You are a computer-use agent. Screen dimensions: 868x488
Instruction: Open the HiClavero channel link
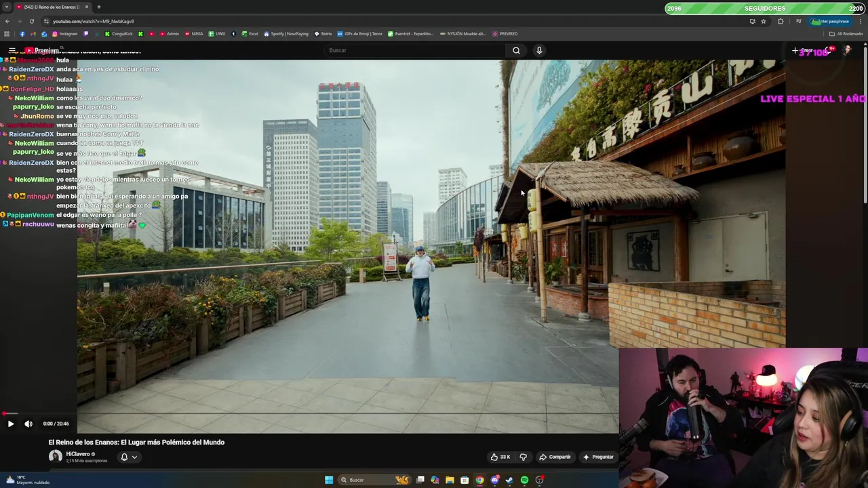[78, 454]
